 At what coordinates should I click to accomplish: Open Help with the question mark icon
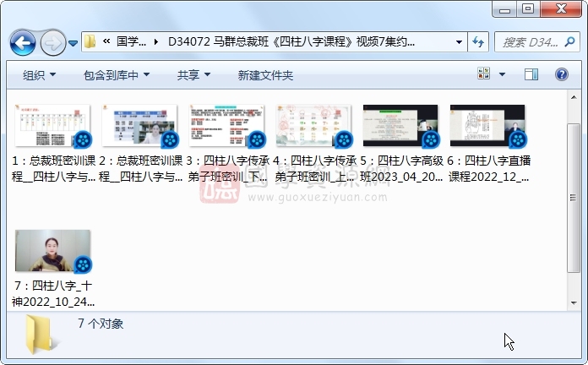click(x=561, y=74)
